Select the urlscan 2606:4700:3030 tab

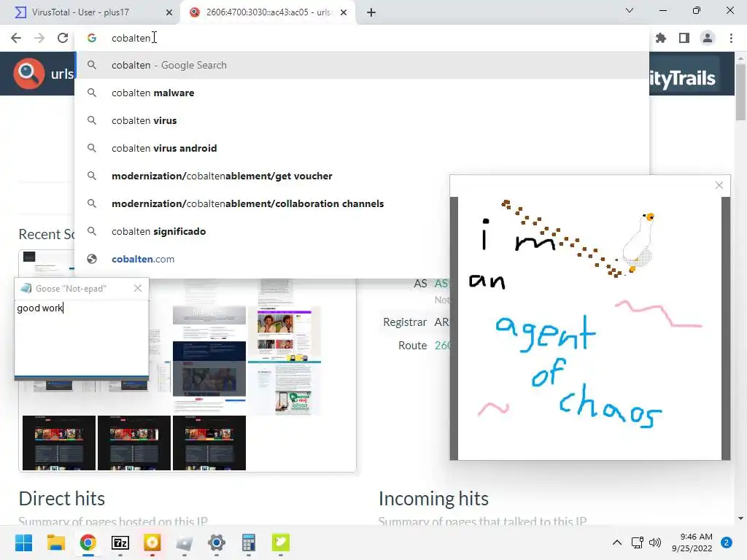(x=267, y=12)
